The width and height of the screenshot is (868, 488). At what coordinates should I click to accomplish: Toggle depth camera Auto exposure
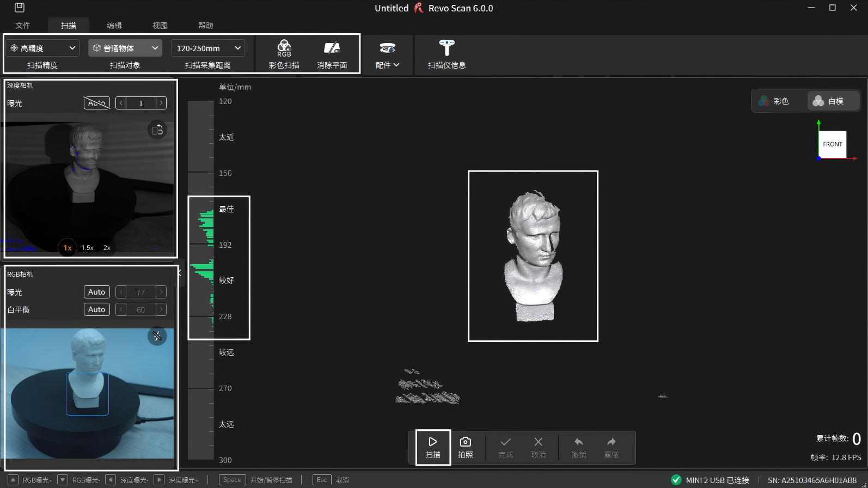pos(96,103)
